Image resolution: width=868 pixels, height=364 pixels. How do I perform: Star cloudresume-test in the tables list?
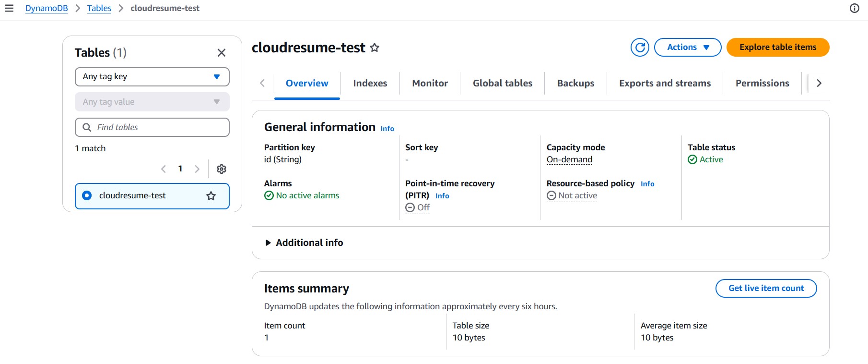click(x=211, y=196)
